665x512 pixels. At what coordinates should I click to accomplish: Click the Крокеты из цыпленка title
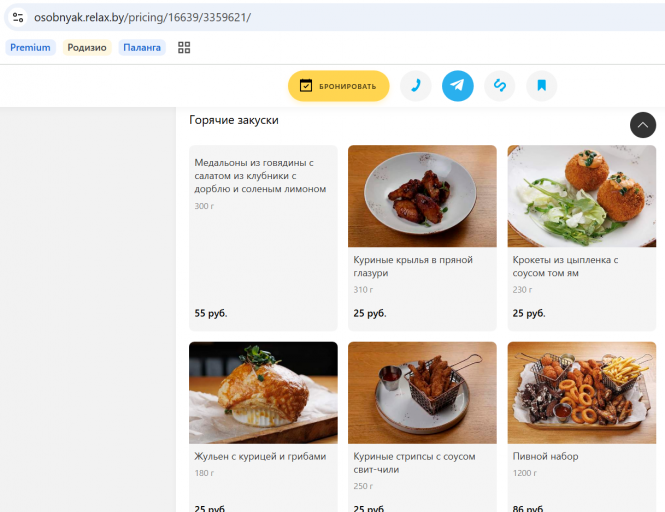coord(565,266)
